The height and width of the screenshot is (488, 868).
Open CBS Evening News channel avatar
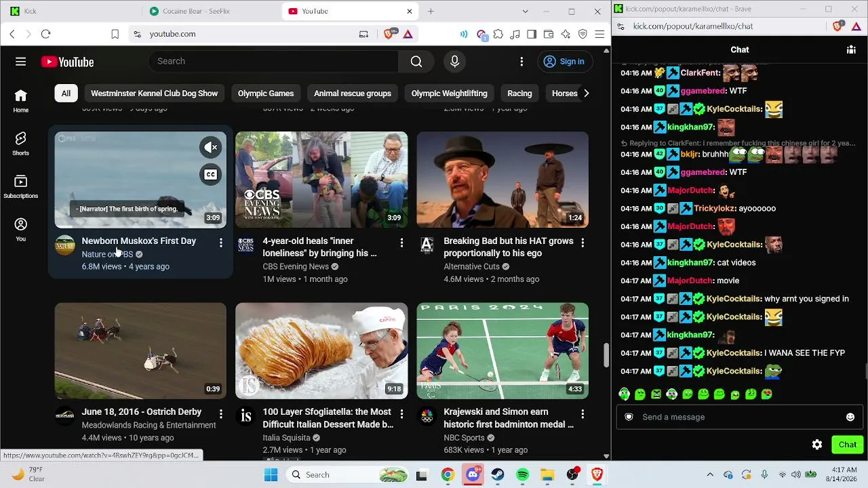click(x=246, y=245)
